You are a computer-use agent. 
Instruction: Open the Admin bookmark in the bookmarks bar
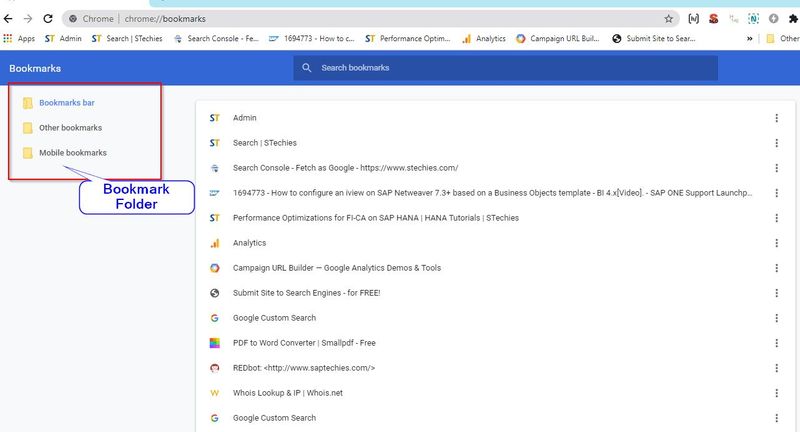63,38
